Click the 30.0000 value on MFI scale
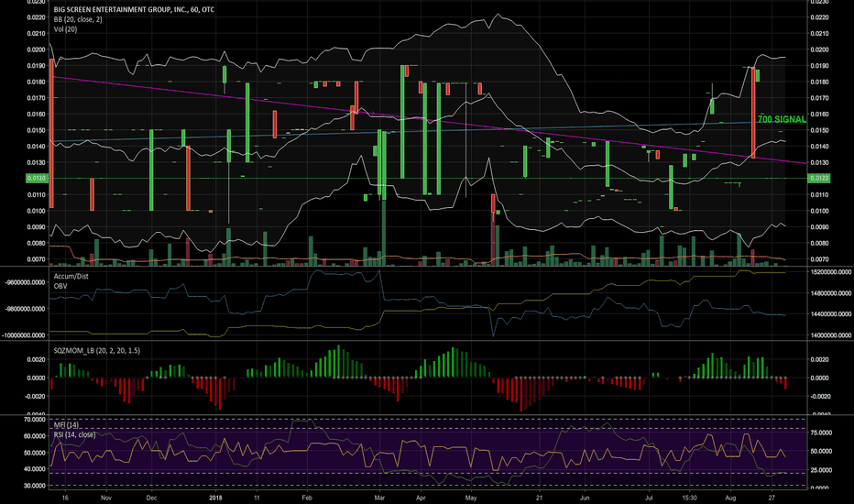This screenshot has height=504, width=854. coord(35,486)
